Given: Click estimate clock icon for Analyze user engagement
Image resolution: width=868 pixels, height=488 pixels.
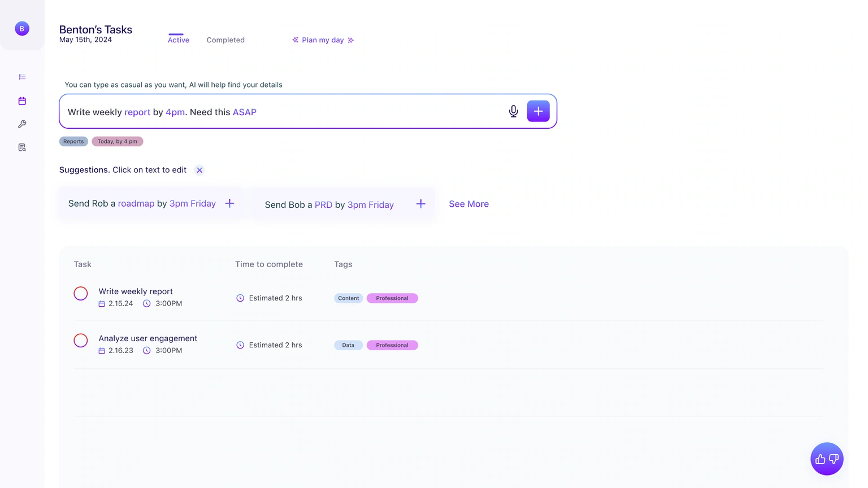Looking at the screenshot, I should click(240, 345).
